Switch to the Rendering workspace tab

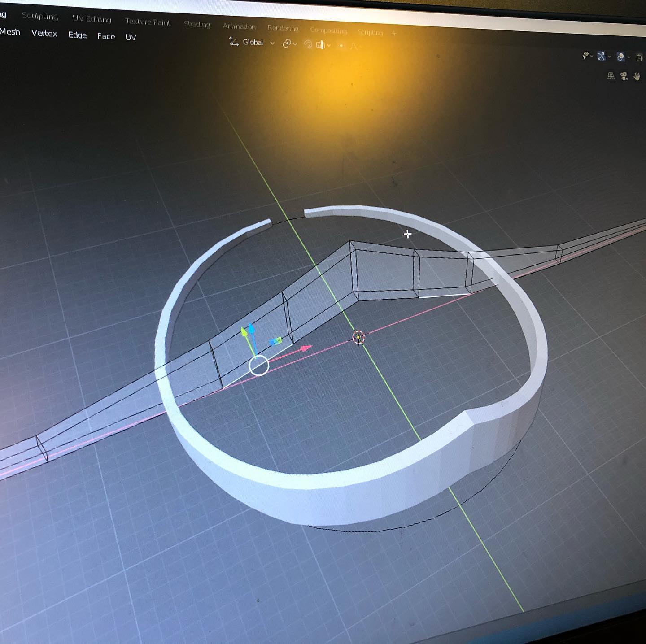[x=283, y=28]
